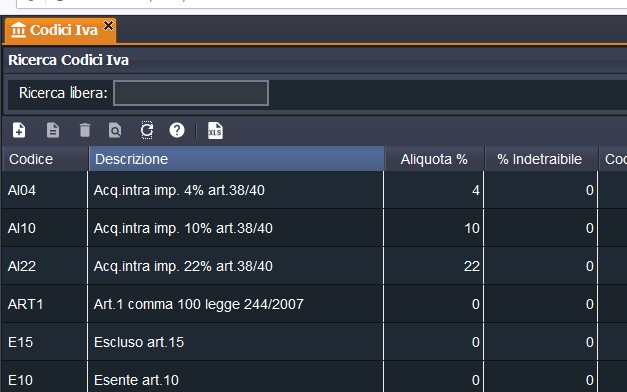
Task: Click the search document magnifier icon
Action: pyautogui.click(x=115, y=130)
